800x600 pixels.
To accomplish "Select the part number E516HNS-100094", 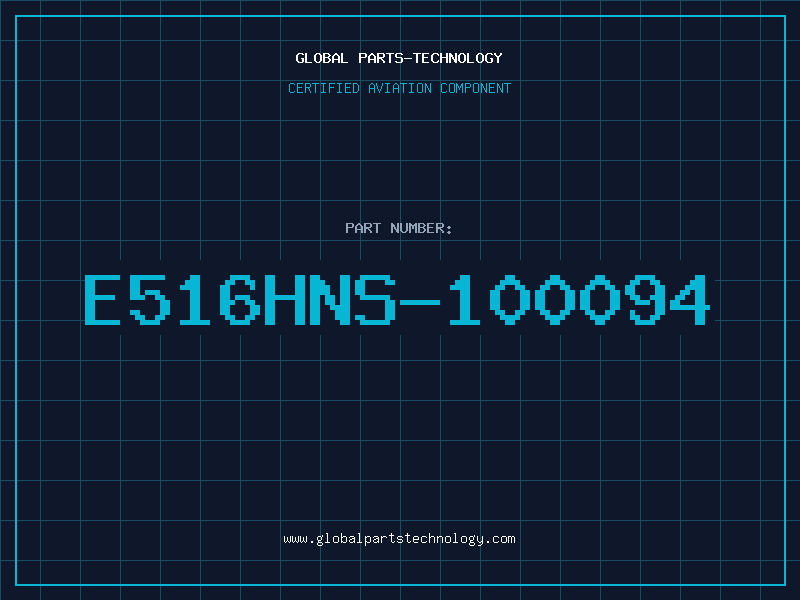I will click(x=397, y=299).
